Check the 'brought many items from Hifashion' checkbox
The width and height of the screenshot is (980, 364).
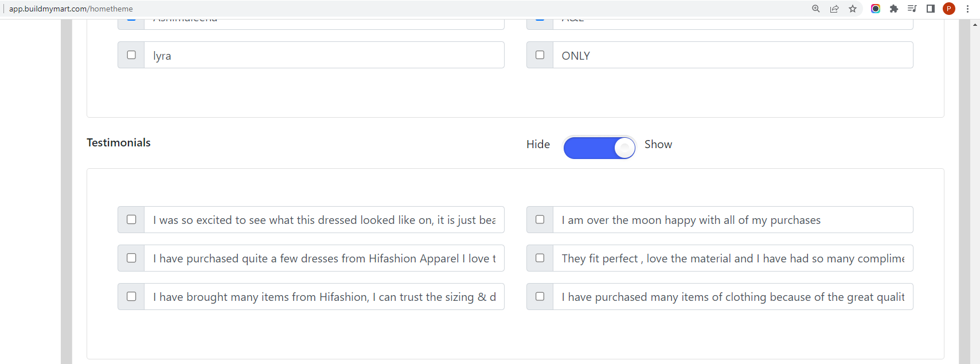point(131,296)
